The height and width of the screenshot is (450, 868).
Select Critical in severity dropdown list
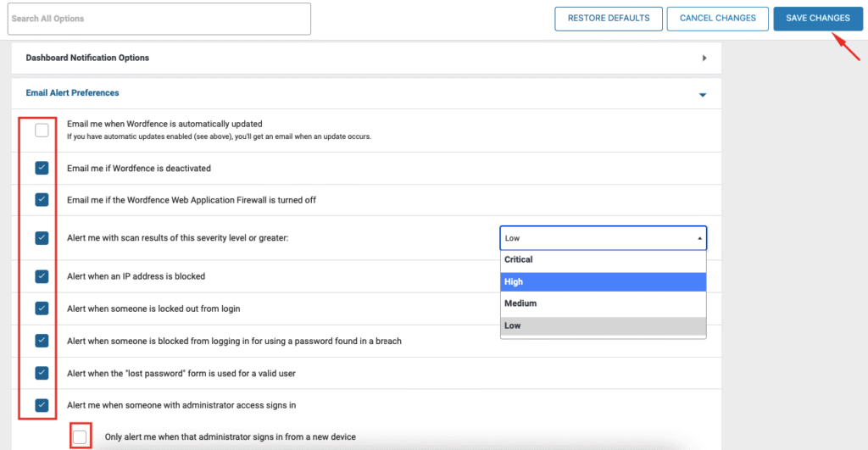click(603, 259)
